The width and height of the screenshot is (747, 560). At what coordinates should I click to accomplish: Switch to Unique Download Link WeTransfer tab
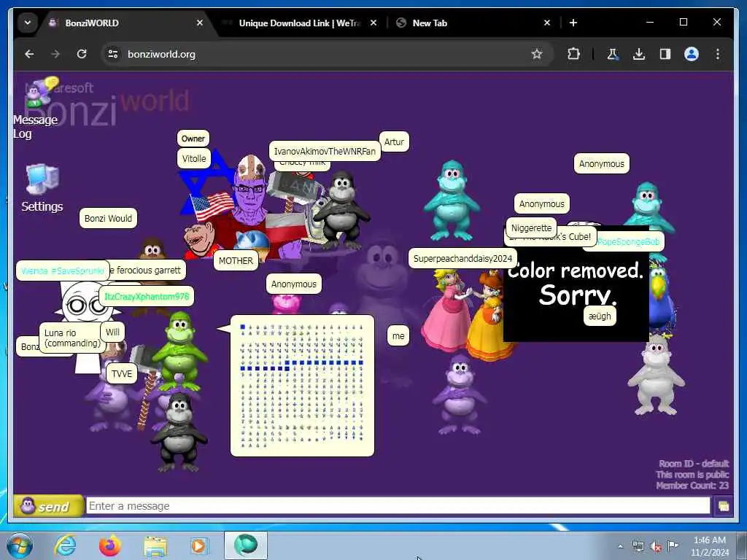pos(299,23)
